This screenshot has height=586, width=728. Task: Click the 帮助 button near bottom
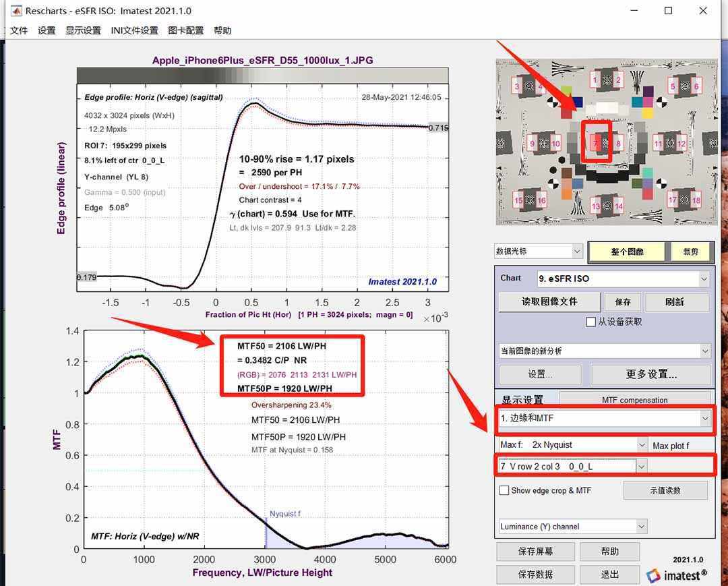coord(609,552)
